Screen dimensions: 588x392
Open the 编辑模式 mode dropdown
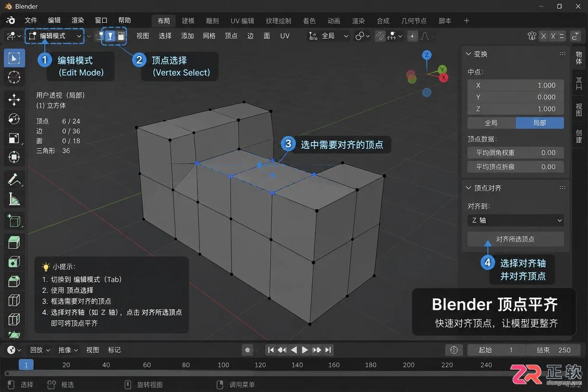(55, 36)
